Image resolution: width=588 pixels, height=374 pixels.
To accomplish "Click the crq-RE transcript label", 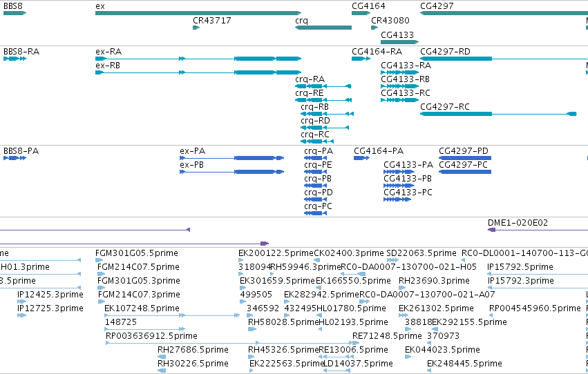I will [x=310, y=93].
